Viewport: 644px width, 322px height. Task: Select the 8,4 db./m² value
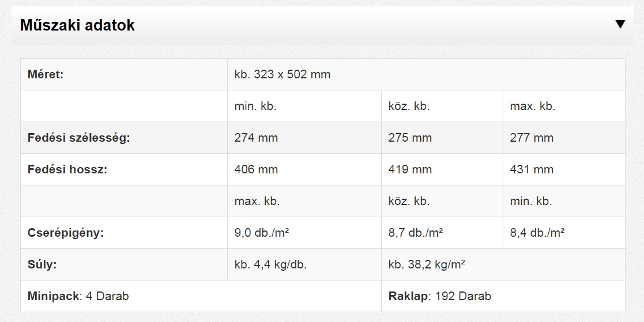point(537,233)
